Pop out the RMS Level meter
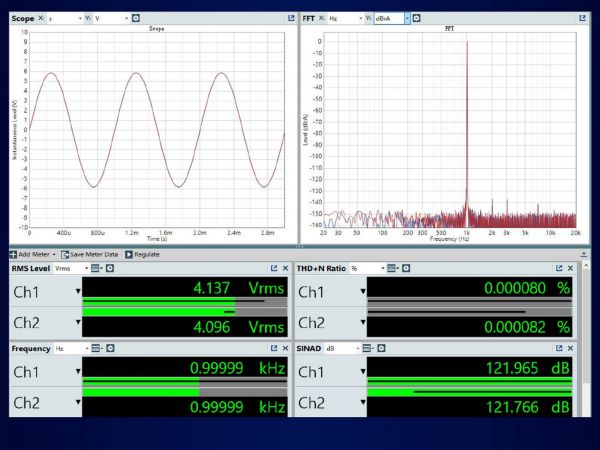Image resolution: width=600 pixels, height=450 pixels. tap(273, 268)
